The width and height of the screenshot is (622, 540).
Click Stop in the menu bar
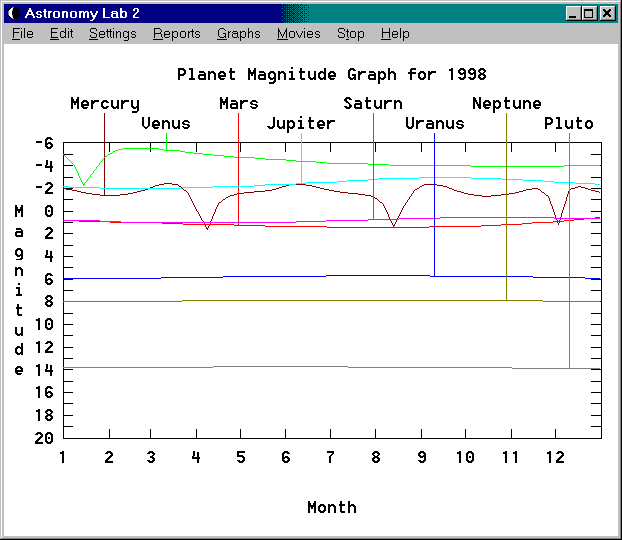[351, 34]
